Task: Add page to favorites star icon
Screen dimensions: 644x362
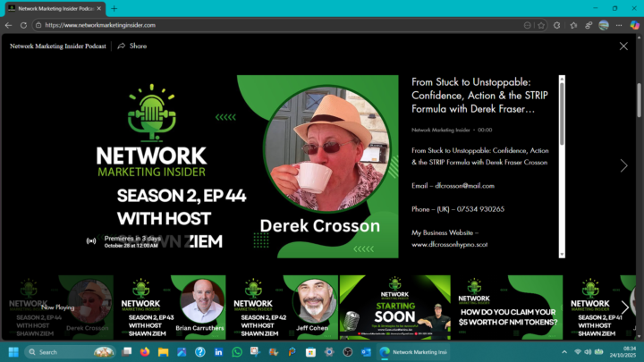Action: [x=541, y=25]
